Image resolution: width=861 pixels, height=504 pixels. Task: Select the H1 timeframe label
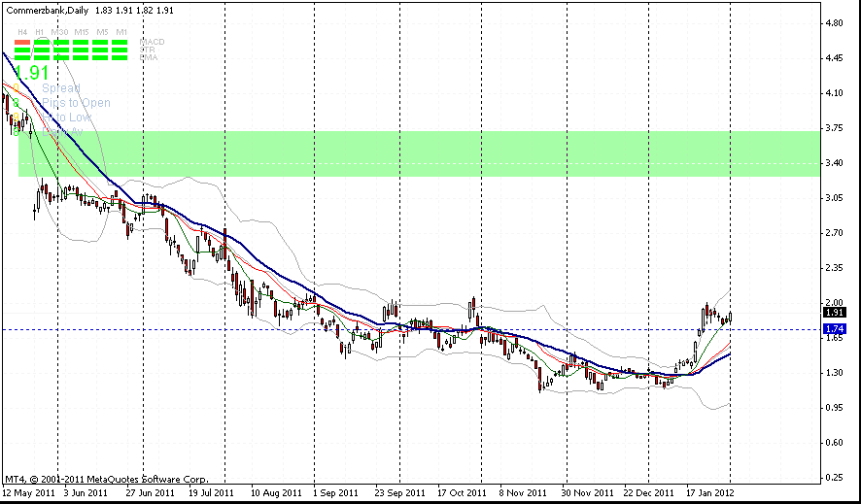click(x=40, y=32)
